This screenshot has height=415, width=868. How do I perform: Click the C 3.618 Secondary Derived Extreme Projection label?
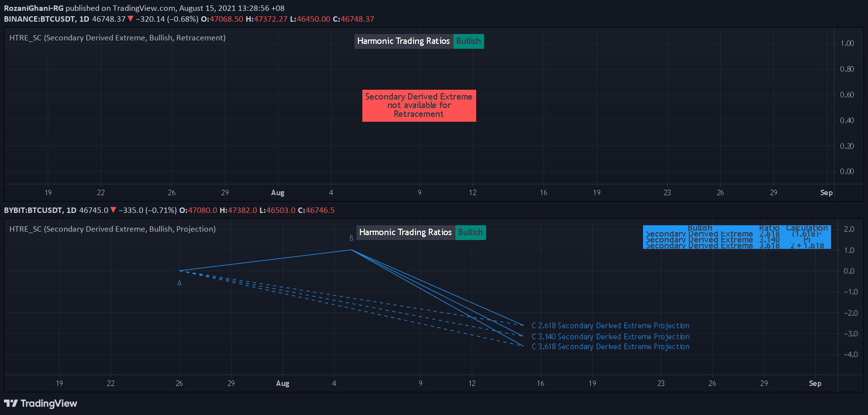coord(611,347)
